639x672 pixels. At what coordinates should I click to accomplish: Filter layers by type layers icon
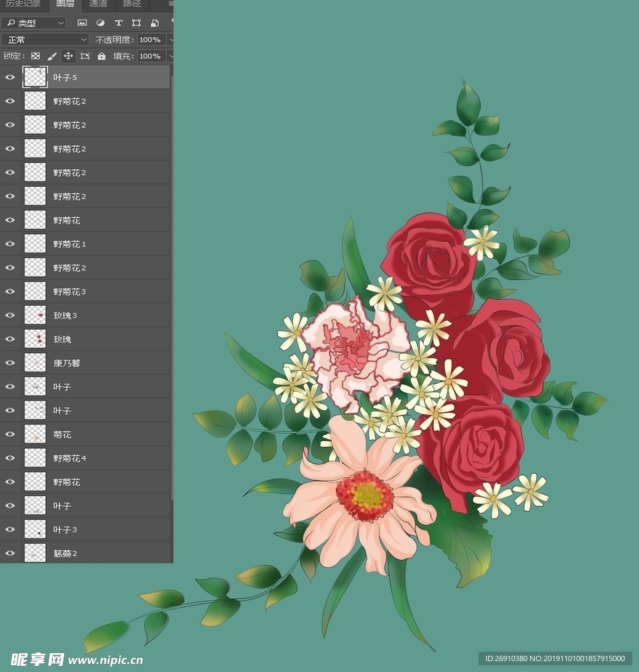pyautogui.click(x=118, y=22)
